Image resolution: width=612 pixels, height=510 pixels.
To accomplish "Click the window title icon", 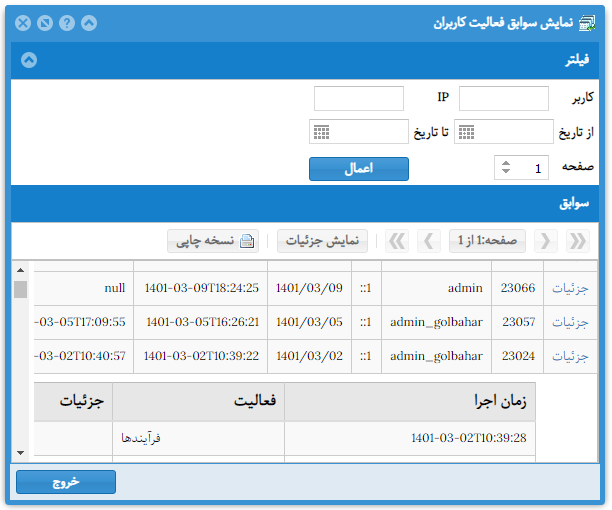I will pos(587,23).
